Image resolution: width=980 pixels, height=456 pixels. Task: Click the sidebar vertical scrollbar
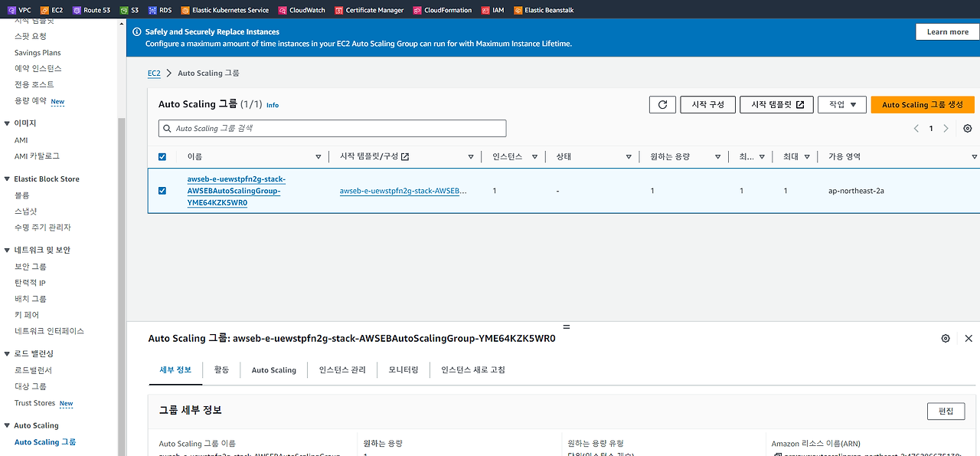pos(120,287)
